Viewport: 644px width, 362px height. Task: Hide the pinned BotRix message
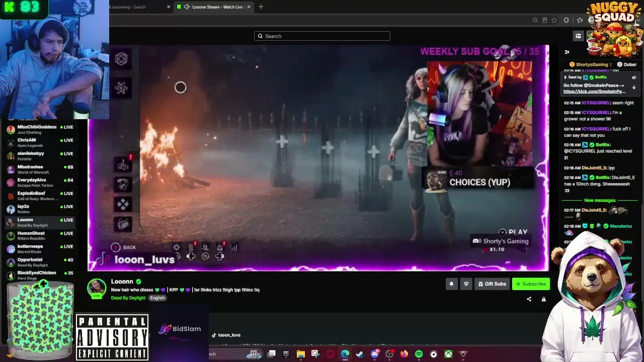[x=634, y=77]
